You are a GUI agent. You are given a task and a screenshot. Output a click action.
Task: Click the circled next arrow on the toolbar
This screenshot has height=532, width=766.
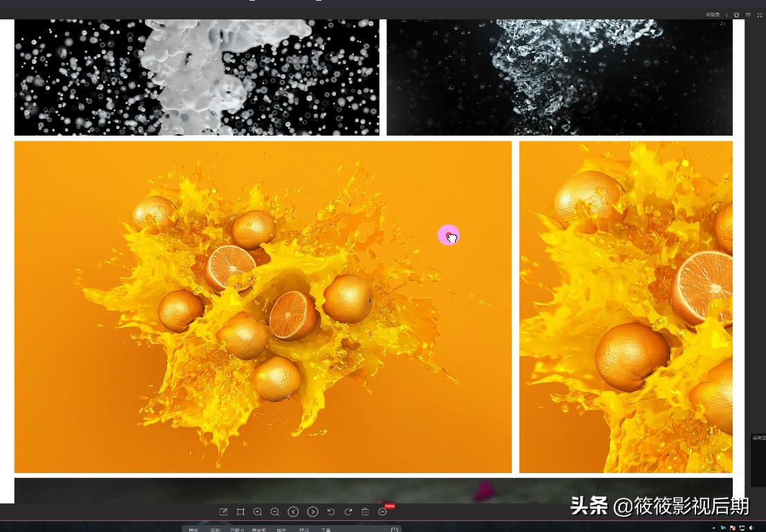pos(313,511)
